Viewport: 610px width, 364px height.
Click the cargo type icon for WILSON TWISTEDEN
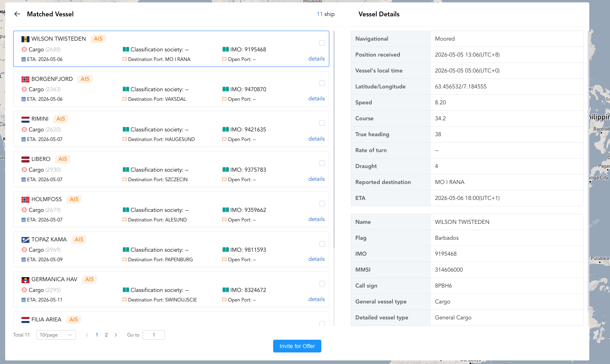24,49
